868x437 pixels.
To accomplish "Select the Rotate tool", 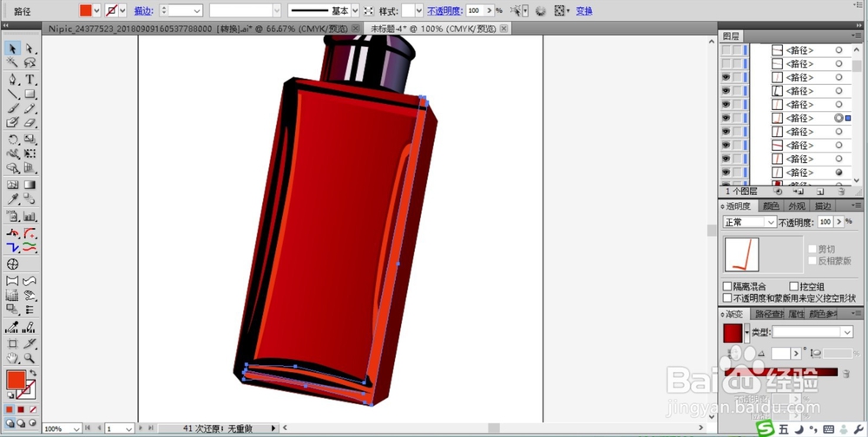I will point(13,140).
